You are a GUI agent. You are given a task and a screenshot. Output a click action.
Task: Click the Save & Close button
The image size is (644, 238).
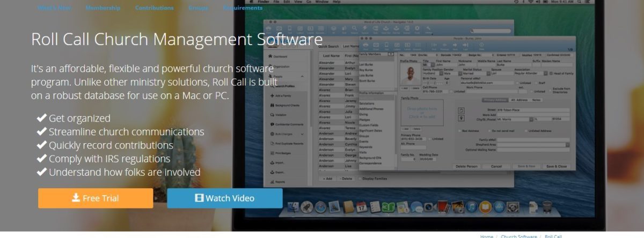pos(557,166)
